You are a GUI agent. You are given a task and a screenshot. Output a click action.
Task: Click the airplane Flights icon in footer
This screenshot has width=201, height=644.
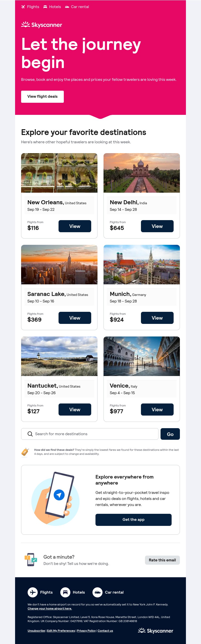(33, 592)
